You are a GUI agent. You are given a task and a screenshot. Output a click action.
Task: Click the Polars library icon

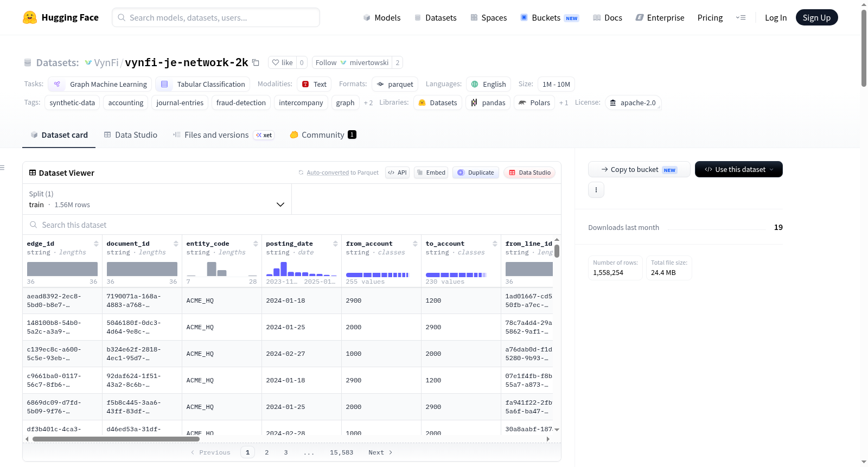pyautogui.click(x=522, y=103)
